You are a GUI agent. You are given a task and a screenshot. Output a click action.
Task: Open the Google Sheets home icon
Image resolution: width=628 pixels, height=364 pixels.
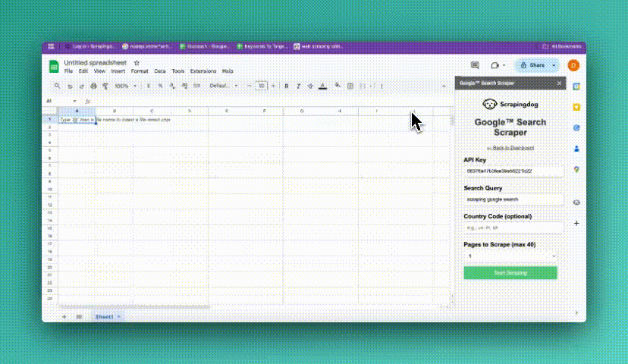[x=54, y=67]
